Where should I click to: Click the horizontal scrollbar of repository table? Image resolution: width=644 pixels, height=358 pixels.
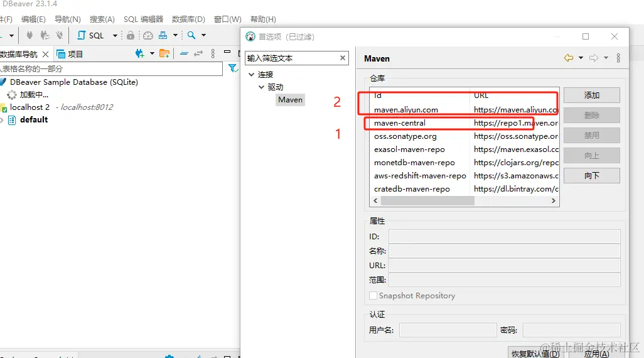point(427,200)
